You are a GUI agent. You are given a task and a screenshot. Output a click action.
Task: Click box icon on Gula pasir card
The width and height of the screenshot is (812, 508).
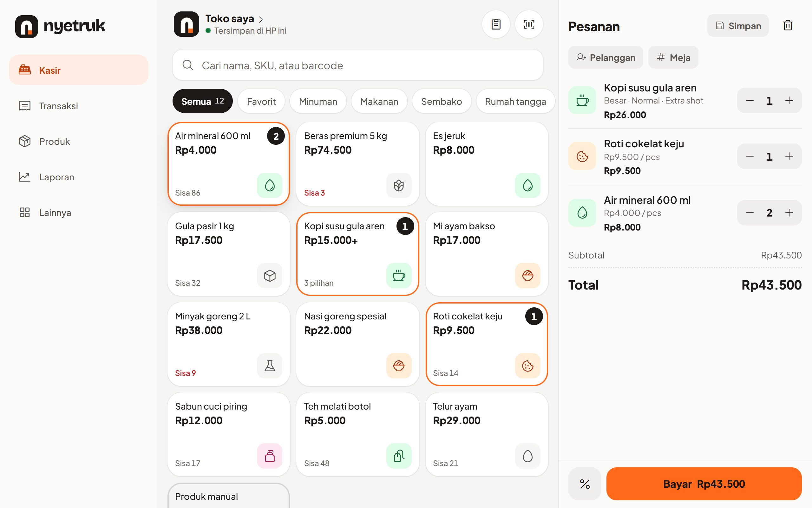point(269,276)
